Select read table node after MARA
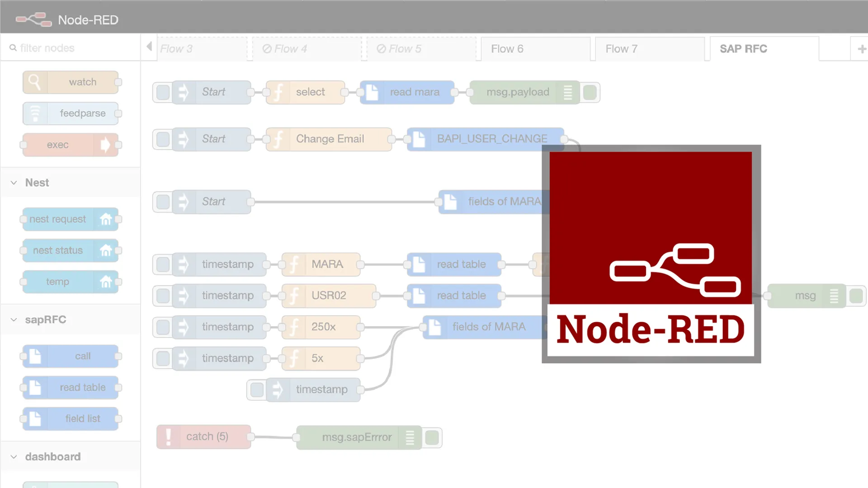 [454, 264]
